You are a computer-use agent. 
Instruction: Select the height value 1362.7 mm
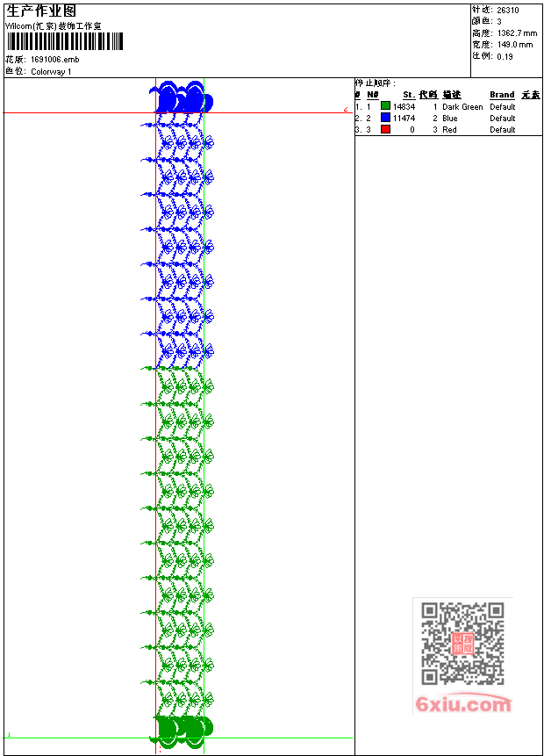click(x=517, y=33)
